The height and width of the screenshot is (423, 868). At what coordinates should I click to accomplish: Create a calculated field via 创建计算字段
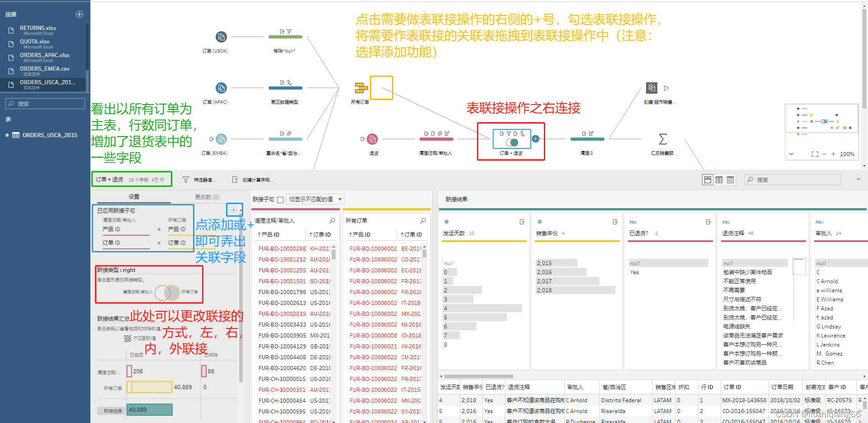[253, 180]
